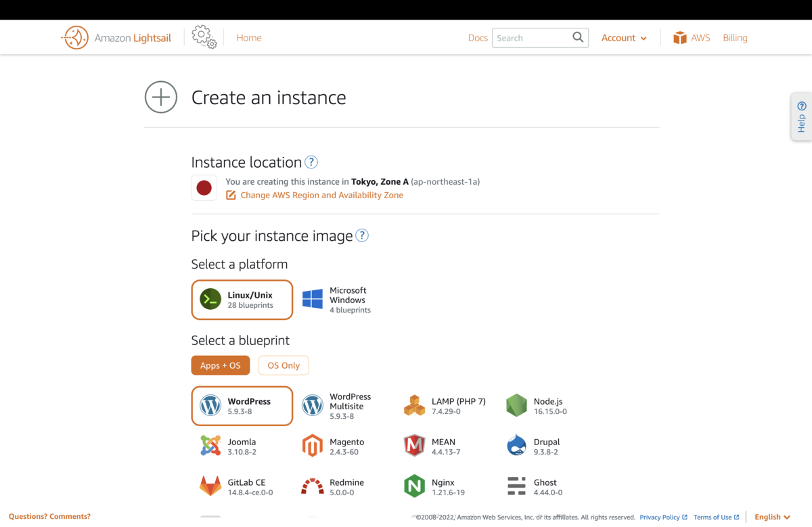Click the Help tab question mark icon
The width and height of the screenshot is (812, 527).
tap(802, 106)
